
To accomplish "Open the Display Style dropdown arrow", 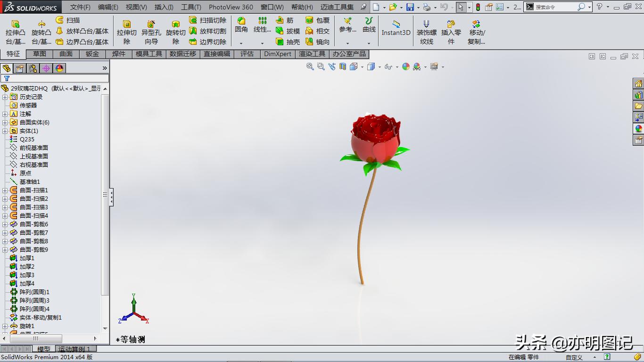I will point(380,66).
